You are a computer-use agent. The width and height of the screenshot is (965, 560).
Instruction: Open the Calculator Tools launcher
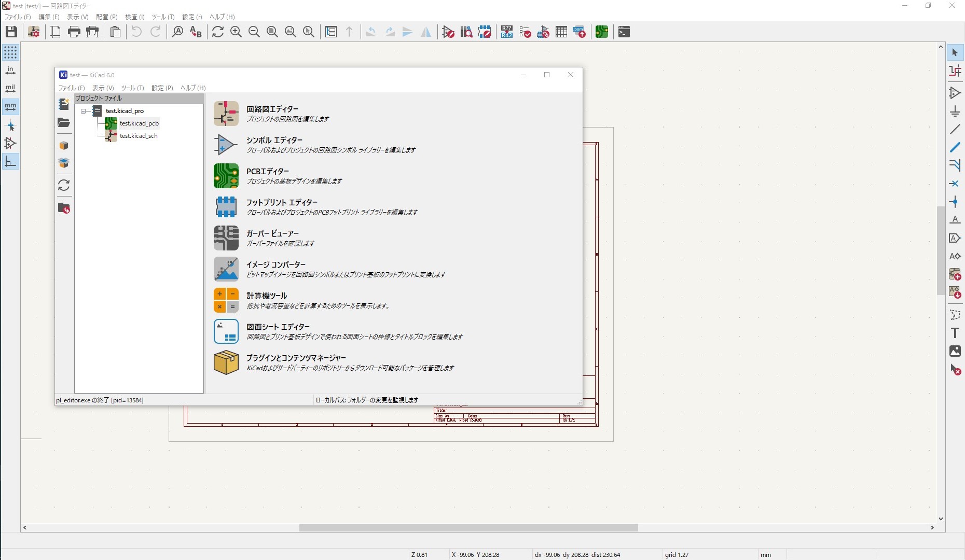click(226, 300)
